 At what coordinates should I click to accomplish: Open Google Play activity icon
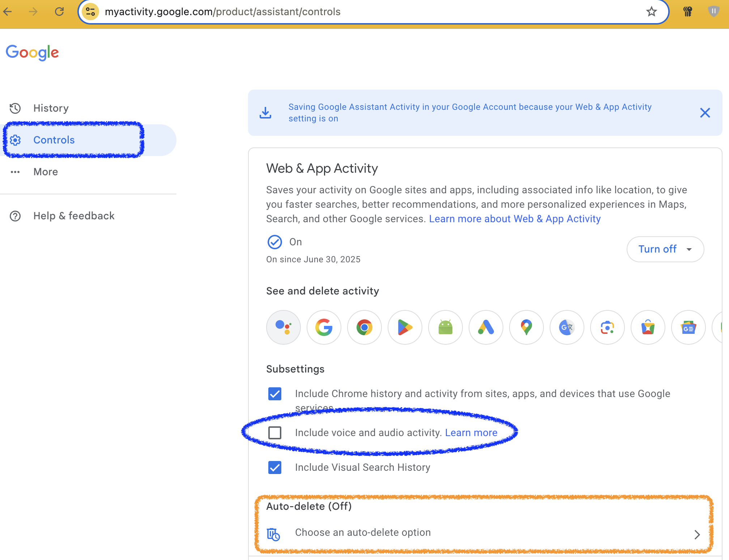405,327
